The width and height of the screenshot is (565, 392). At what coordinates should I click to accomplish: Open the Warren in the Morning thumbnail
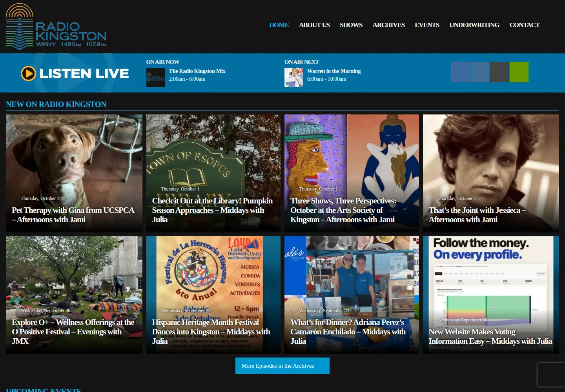pos(294,78)
